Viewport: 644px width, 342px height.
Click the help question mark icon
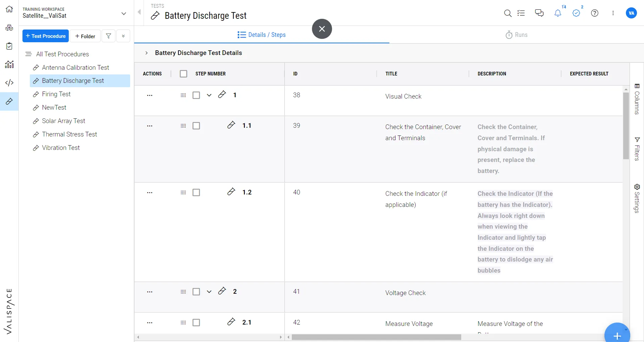click(x=595, y=13)
